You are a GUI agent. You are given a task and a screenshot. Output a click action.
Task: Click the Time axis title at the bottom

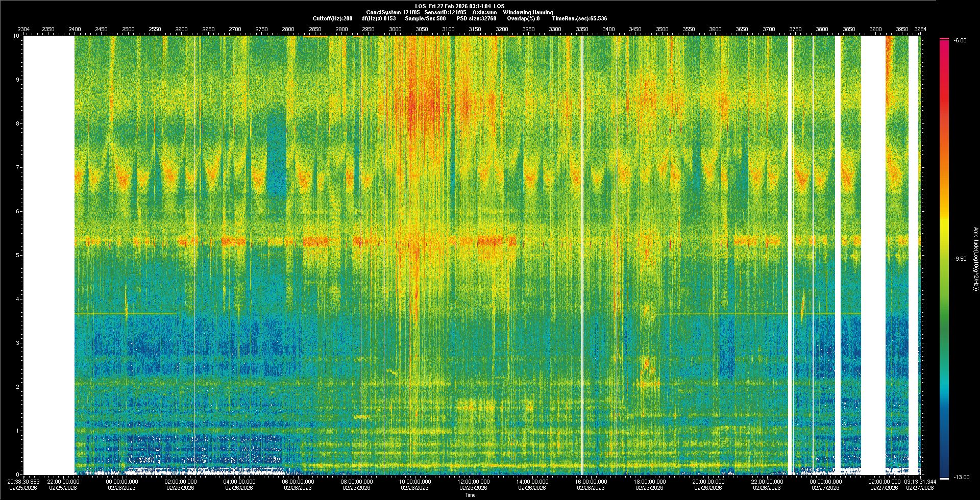coord(470,495)
